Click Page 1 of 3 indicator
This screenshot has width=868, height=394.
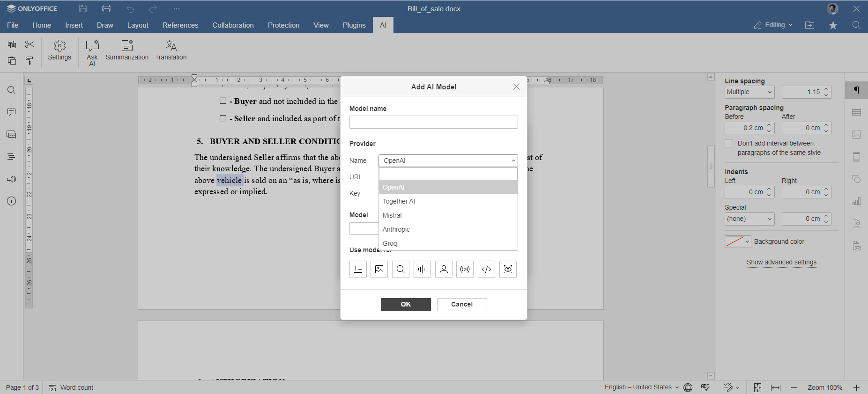tap(22, 387)
